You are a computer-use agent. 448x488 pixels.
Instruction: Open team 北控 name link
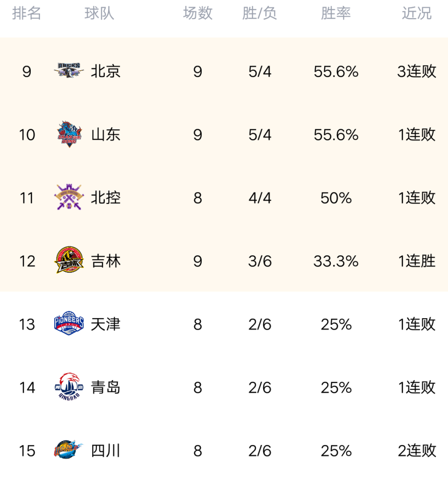point(106,198)
